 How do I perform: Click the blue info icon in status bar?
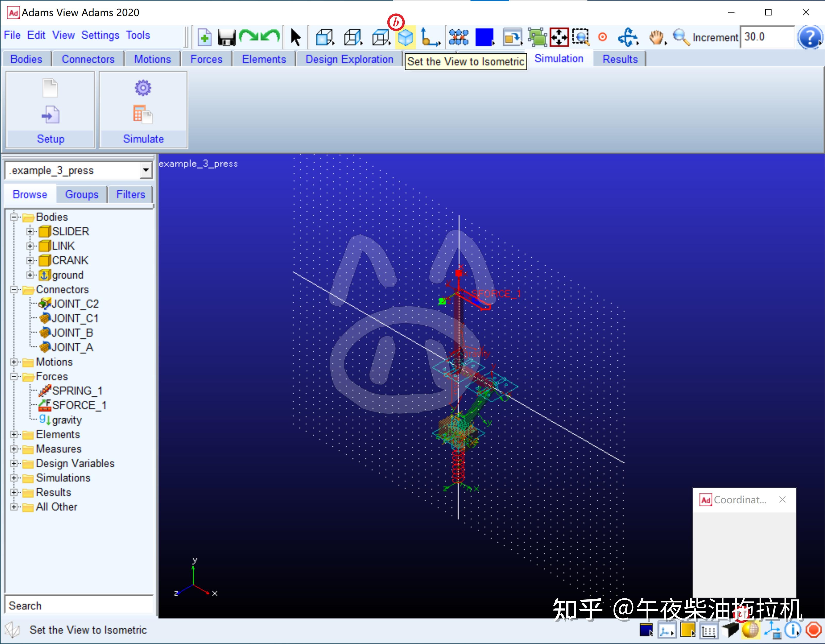pos(793,630)
